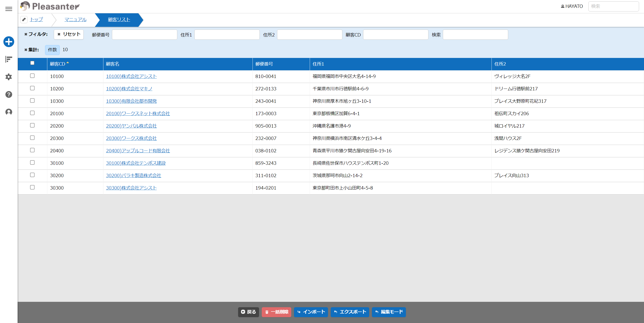Check the row for customer 10100
644x323 pixels.
(x=32, y=76)
